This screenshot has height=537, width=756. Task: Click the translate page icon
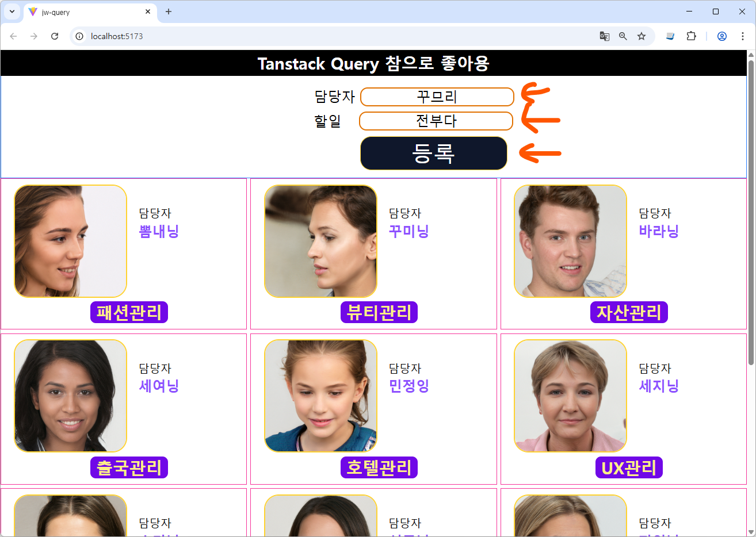click(605, 36)
